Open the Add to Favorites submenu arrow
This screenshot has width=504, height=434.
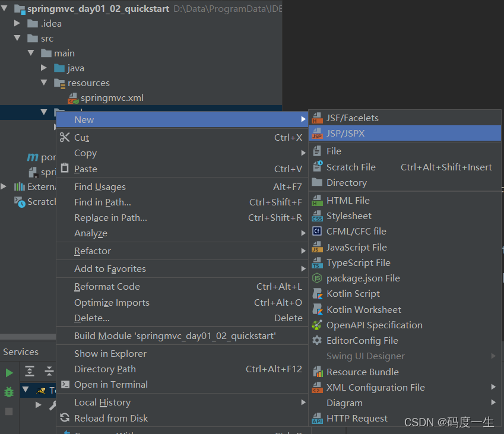pos(303,268)
